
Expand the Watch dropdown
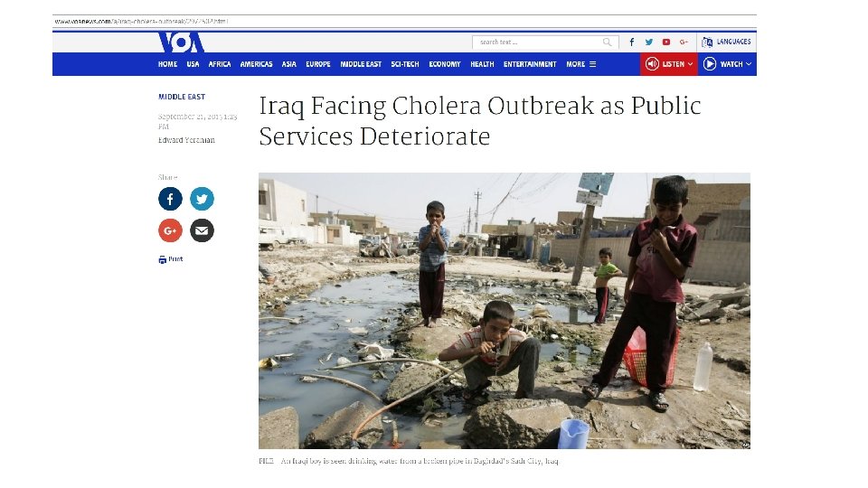click(727, 64)
